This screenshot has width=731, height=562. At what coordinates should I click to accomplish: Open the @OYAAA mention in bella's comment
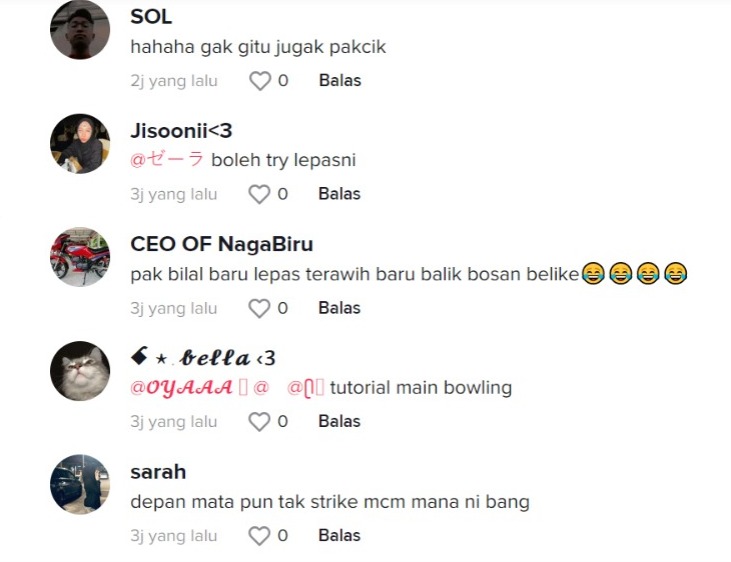pyautogui.click(x=181, y=388)
